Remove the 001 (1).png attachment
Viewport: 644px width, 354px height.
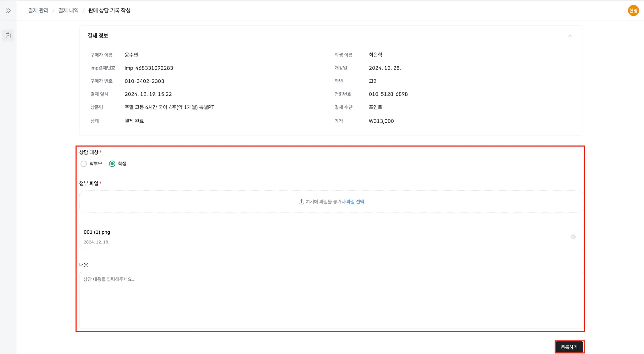573,237
